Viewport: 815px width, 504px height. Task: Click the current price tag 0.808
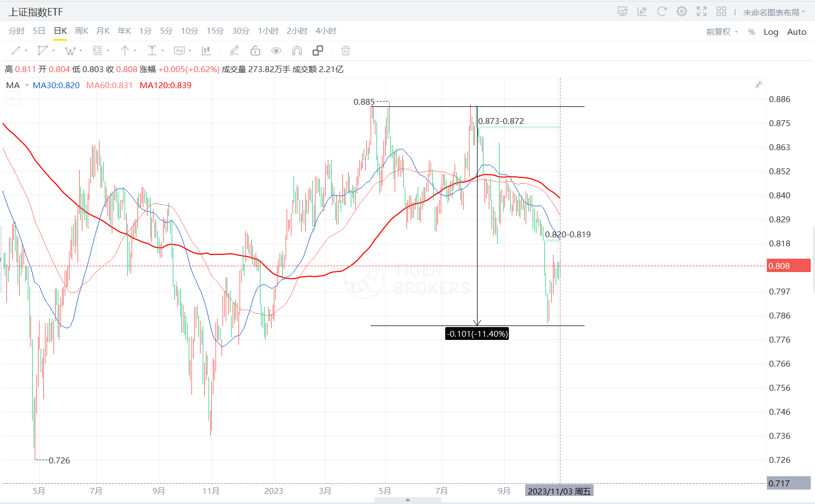click(789, 266)
